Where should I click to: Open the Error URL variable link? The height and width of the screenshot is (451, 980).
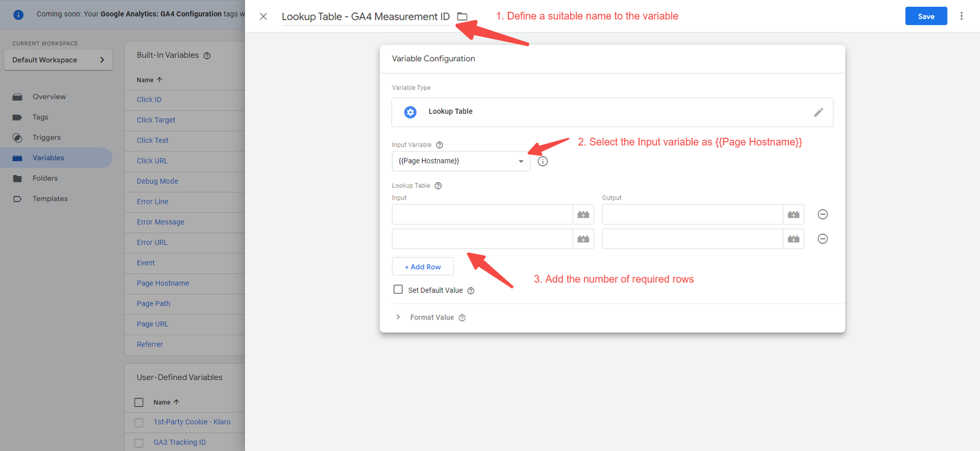pyautogui.click(x=152, y=242)
